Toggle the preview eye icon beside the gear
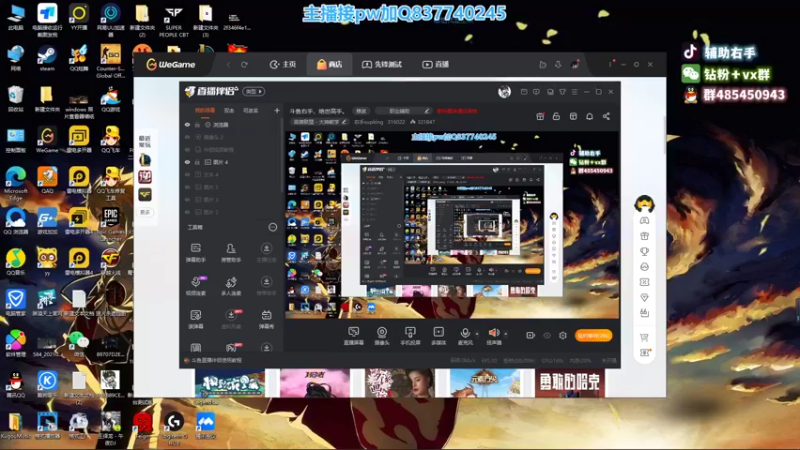Screen dimensions: 800x450 point(547,335)
